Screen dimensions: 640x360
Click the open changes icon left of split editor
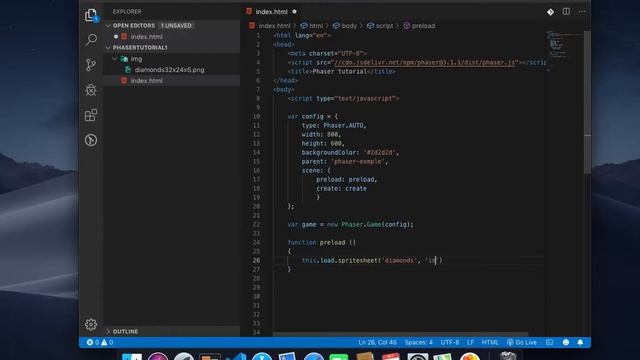pyautogui.click(x=550, y=12)
